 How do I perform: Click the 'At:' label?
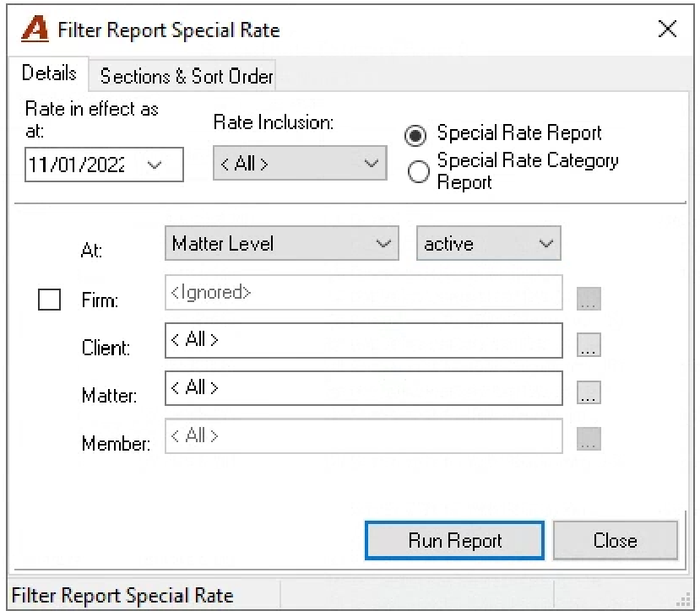91,250
